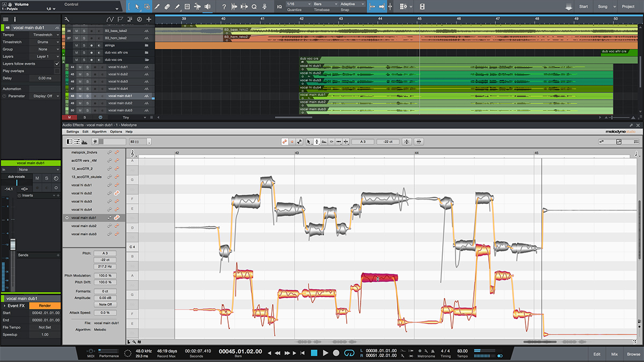This screenshot has width=644, height=362.
Task: Click the horizontal arrangement scrollbar
Action: 294,117
